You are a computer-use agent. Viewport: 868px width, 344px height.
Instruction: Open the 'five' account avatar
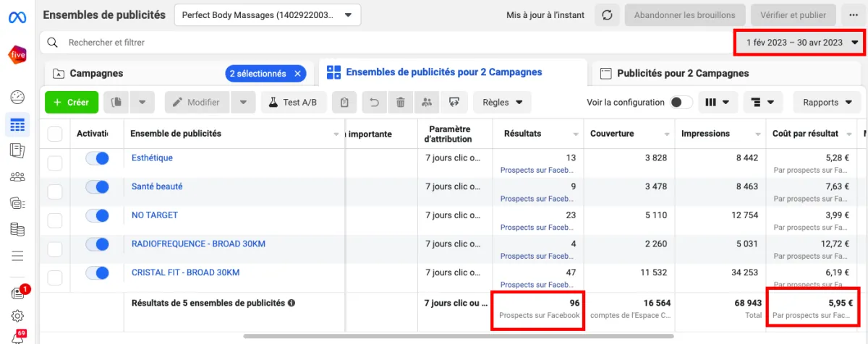point(17,55)
